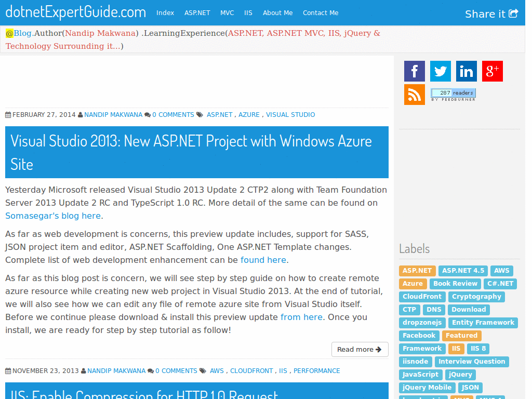Open the ASP.NET menu in navbar
Viewport: 532px width, 399px height.
197,13
